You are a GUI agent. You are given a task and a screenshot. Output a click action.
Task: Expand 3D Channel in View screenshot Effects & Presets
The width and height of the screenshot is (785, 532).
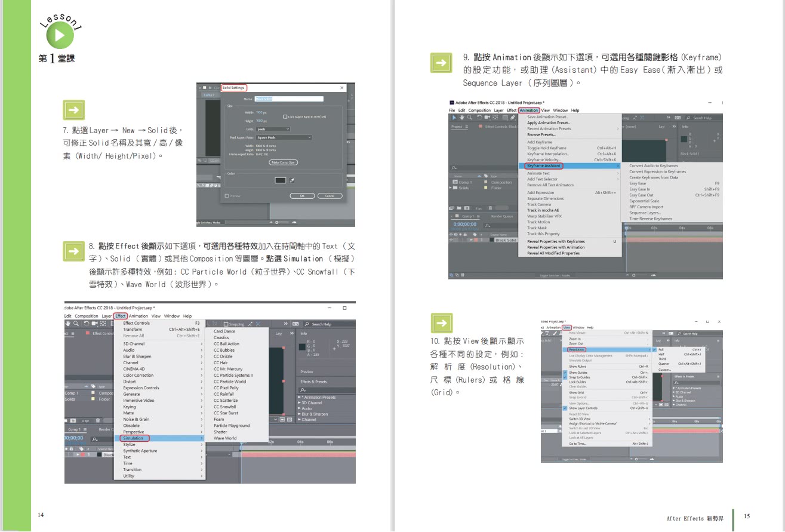[673, 392]
